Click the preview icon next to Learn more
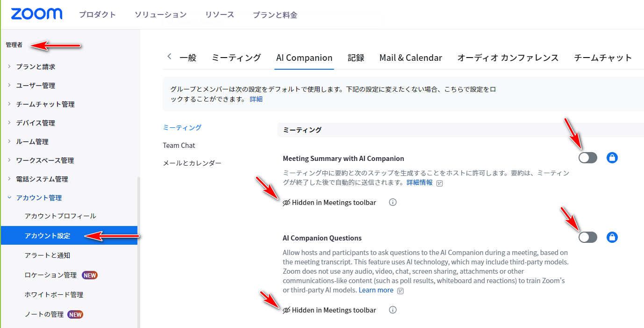Image resolution: width=644 pixels, height=328 pixels. tap(400, 290)
